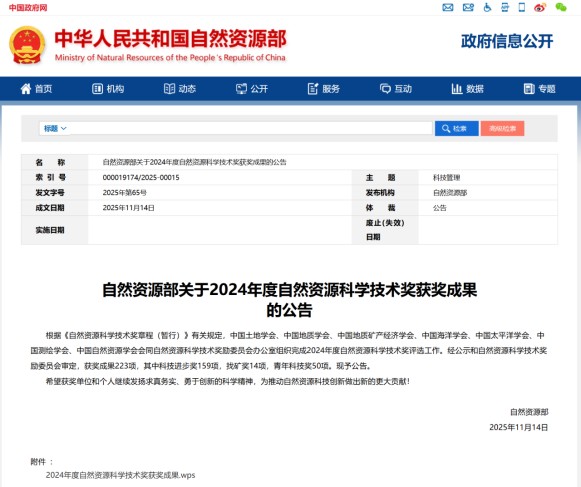
Task: Click the home icon beside 首页
Action: [x=26, y=89]
